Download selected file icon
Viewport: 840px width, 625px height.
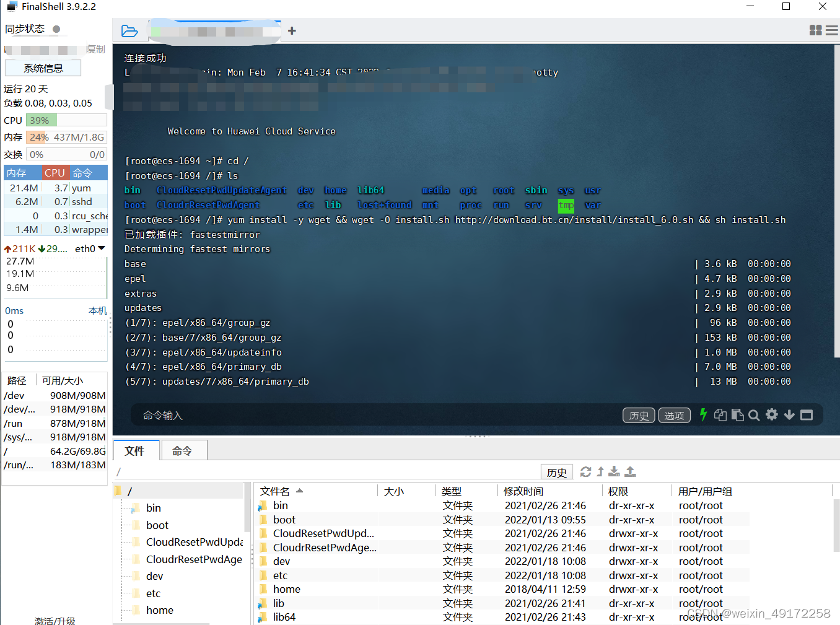pos(614,472)
